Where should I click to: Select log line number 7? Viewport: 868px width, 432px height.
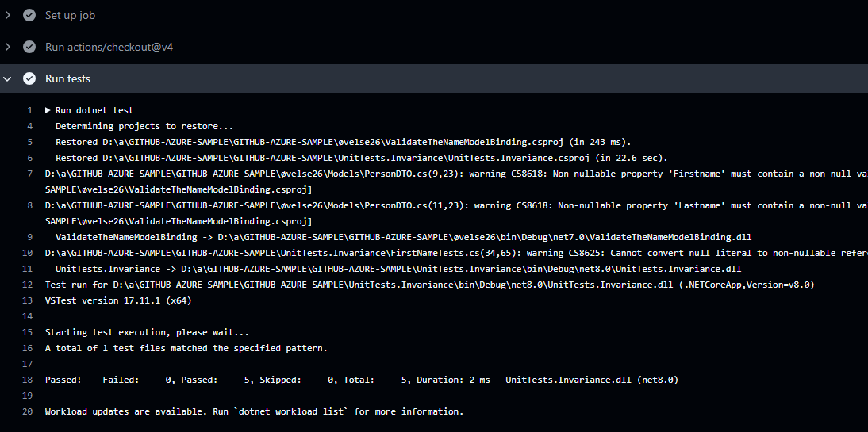pyautogui.click(x=30, y=174)
